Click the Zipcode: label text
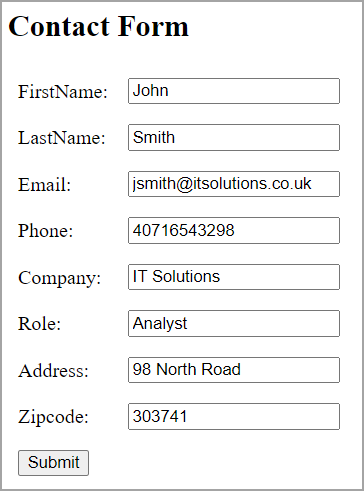The image size is (364, 491). [x=53, y=418]
